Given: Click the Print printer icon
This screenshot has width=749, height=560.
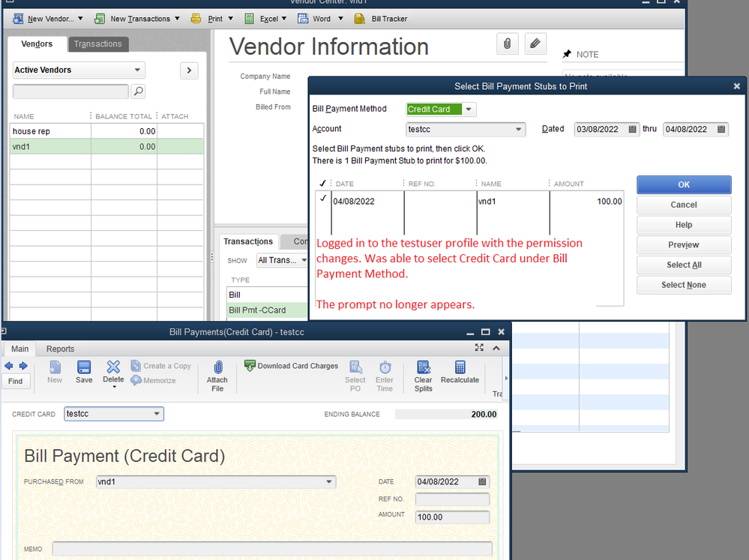Looking at the screenshot, I should [x=196, y=19].
